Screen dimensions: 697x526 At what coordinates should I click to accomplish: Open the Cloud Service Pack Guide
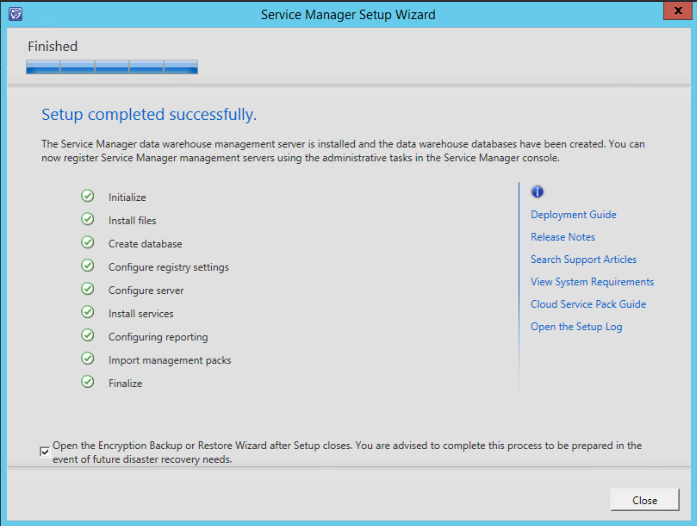pos(588,304)
